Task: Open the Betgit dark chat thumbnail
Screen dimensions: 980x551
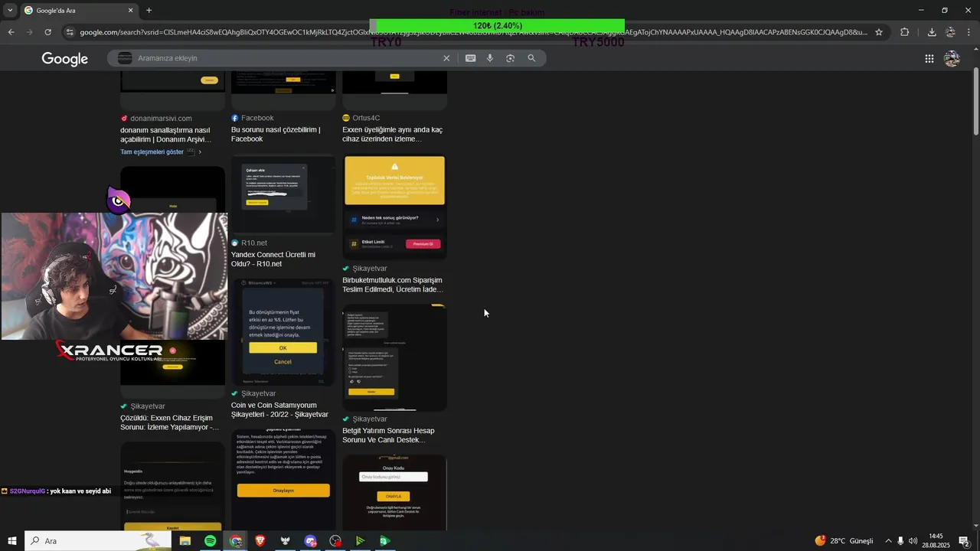Action: click(394, 357)
